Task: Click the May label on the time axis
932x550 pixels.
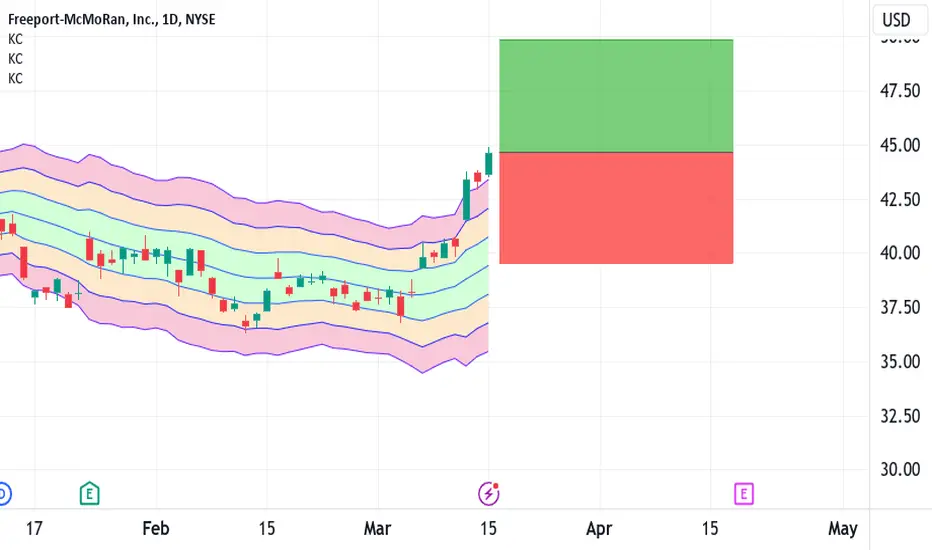Action: click(x=843, y=528)
